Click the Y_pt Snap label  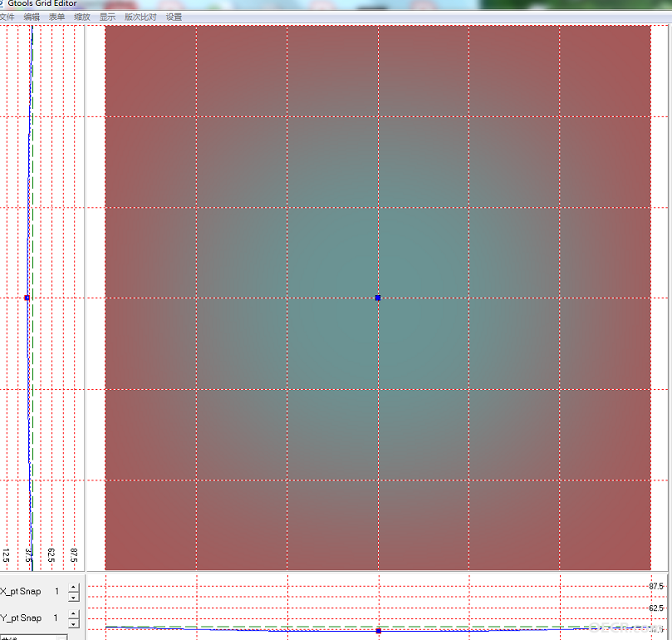pyautogui.click(x=21, y=618)
